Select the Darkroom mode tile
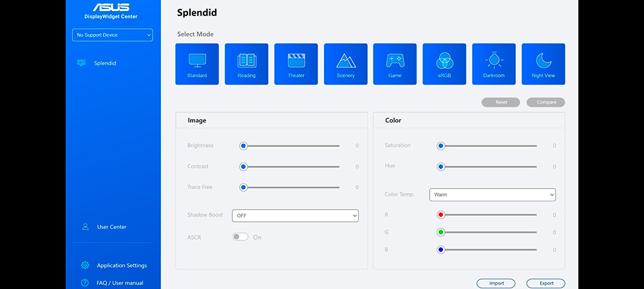This screenshot has height=289, width=644. 494,65
